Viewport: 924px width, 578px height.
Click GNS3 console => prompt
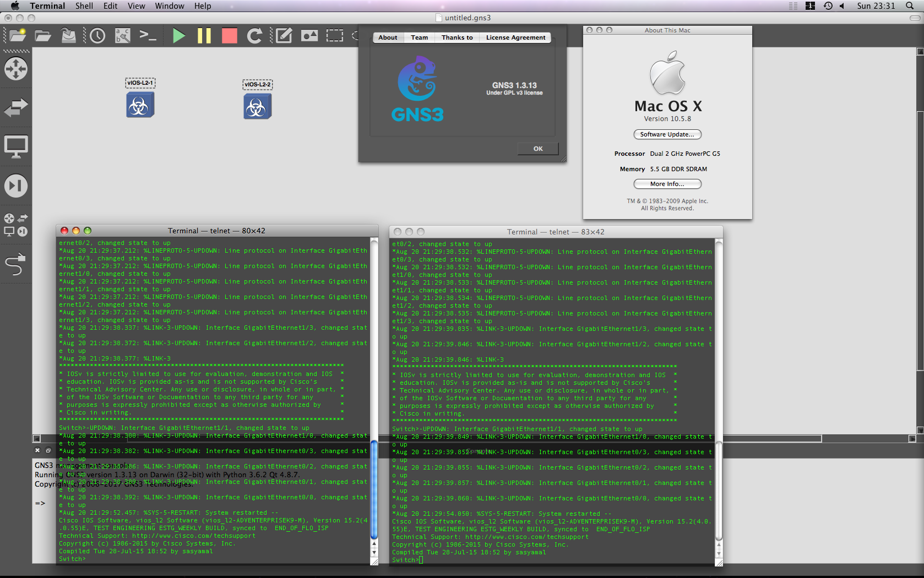tap(40, 503)
